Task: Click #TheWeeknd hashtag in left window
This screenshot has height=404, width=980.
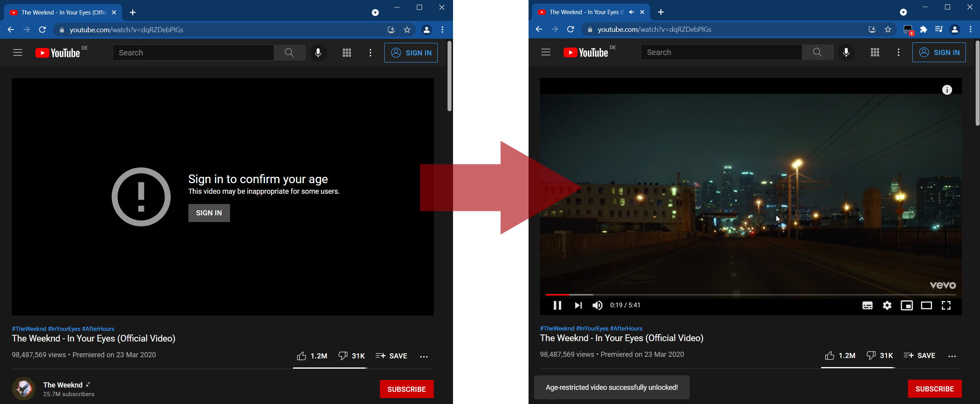Action: [29, 329]
